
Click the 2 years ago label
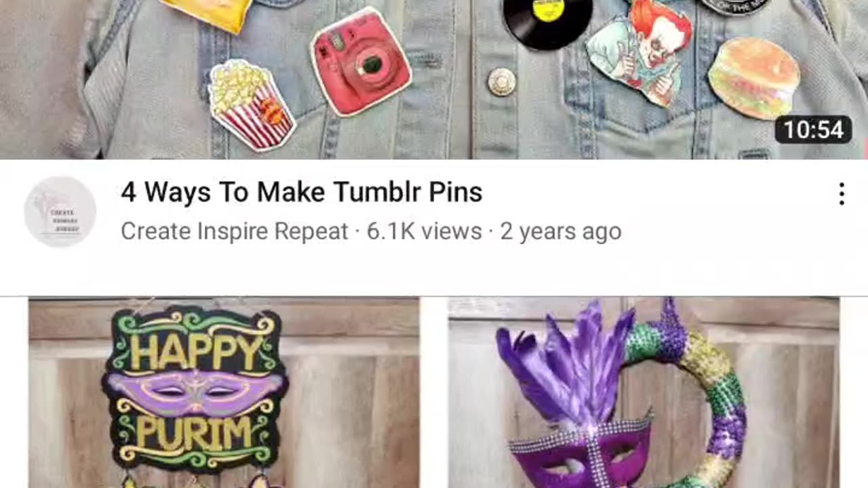tap(561, 232)
